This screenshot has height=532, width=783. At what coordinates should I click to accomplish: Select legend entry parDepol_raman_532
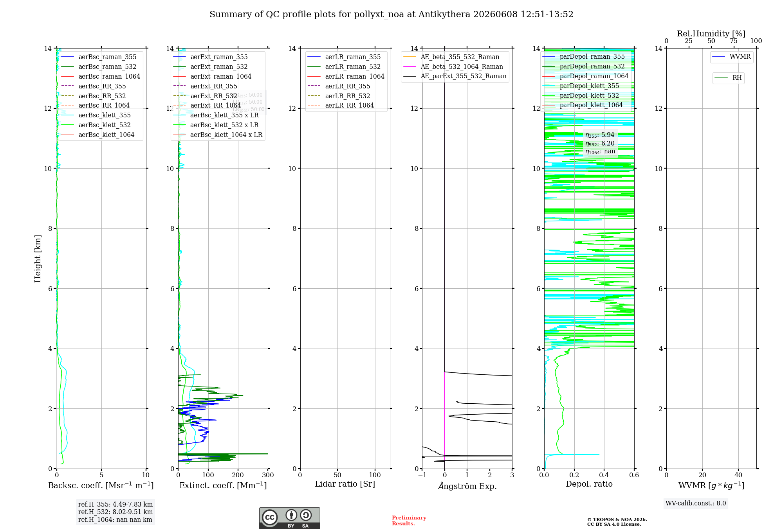pos(584,66)
